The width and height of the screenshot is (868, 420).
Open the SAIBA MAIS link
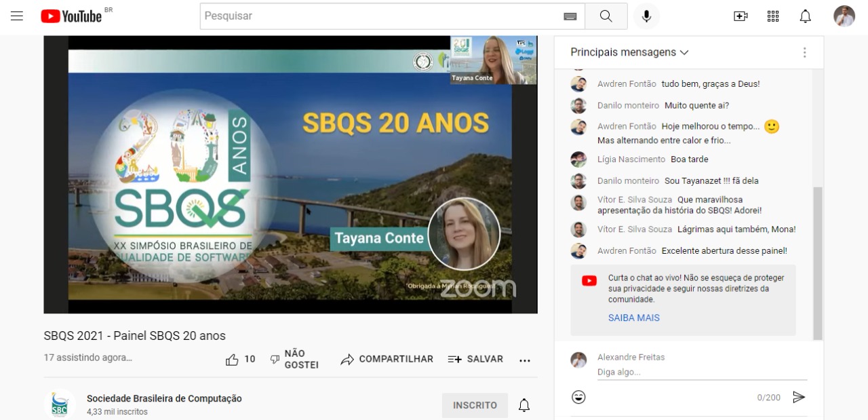pyautogui.click(x=633, y=318)
